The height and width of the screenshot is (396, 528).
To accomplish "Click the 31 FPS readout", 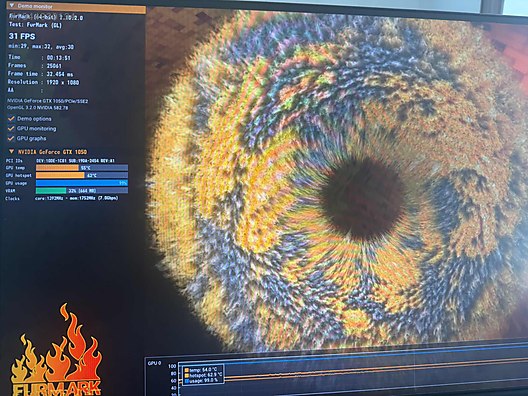I will [x=22, y=36].
